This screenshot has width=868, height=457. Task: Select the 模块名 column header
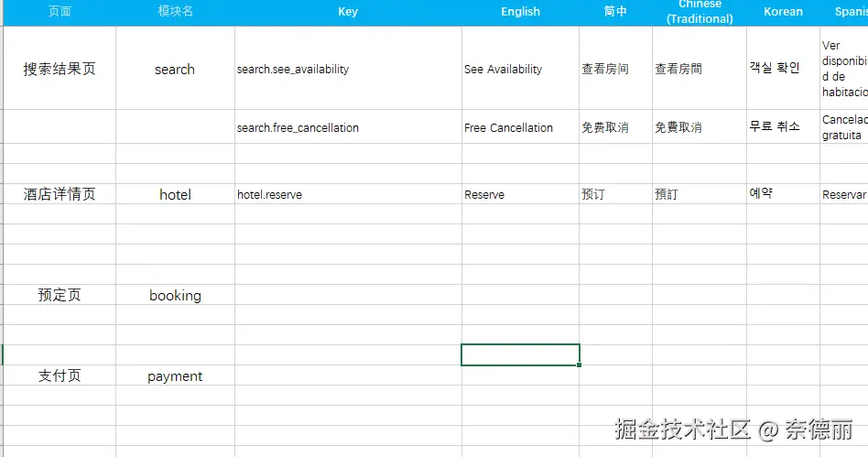[x=175, y=12]
